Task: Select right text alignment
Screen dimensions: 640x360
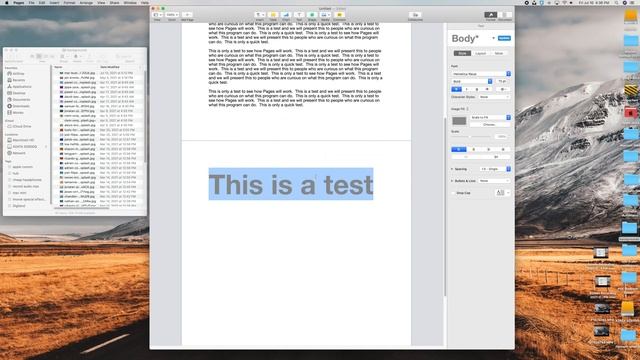Action: [x=488, y=149]
